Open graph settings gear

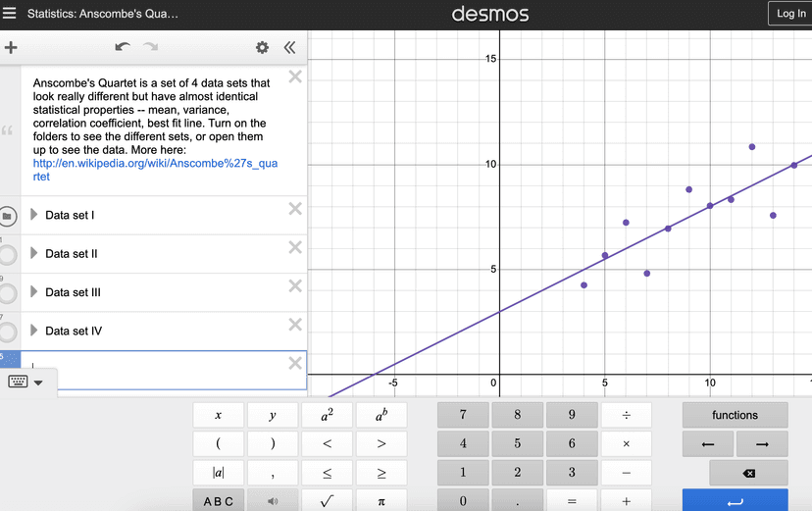click(262, 48)
